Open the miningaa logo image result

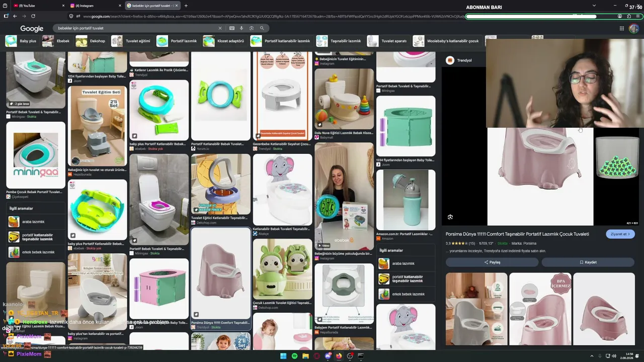coord(36,155)
